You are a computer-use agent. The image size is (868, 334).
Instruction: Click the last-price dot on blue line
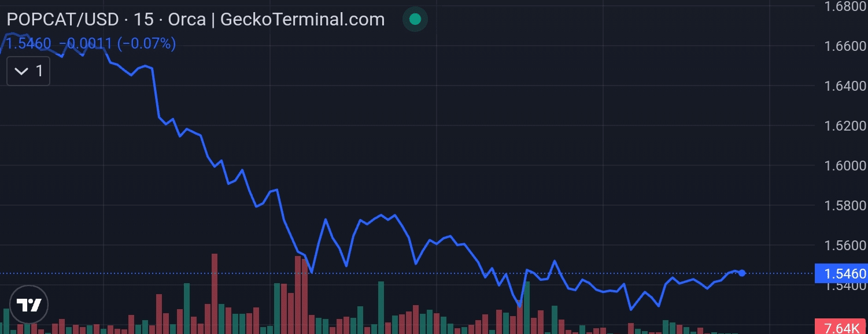click(x=742, y=273)
